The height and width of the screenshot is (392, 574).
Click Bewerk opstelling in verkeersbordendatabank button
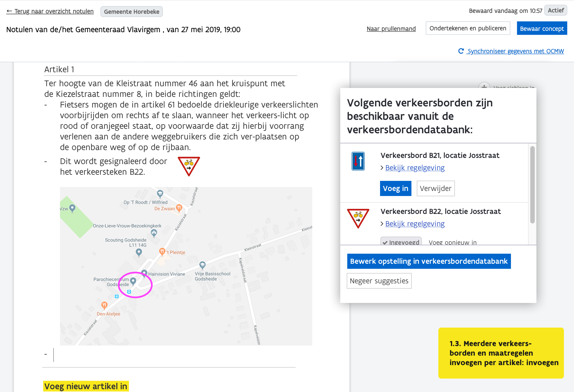[429, 261]
